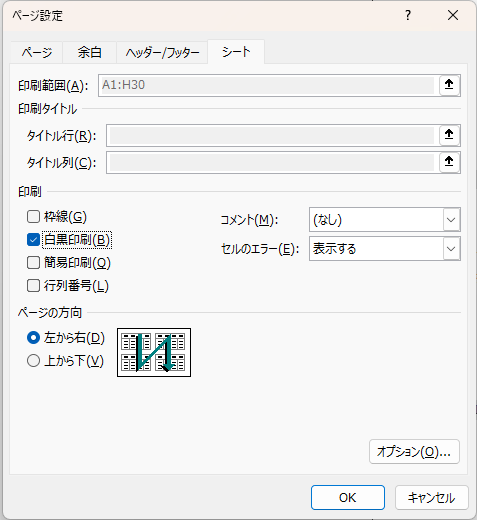Select the 左から右(D) radio button

coord(33,338)
